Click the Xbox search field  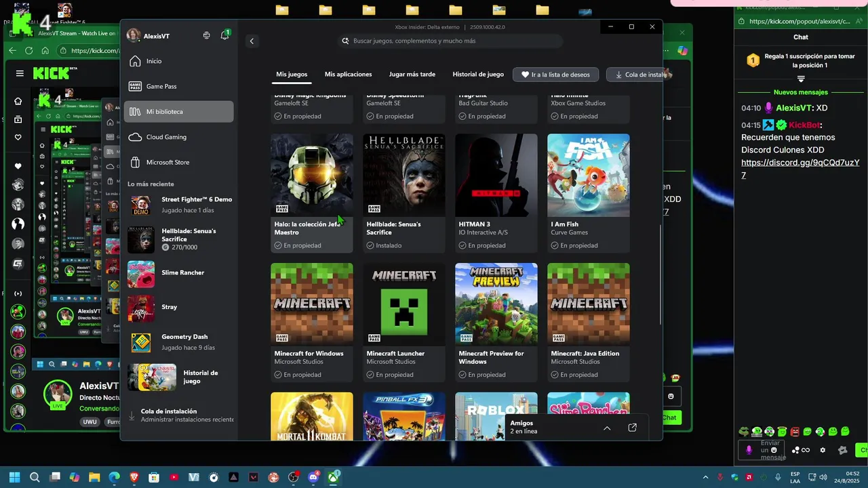pos(451,41)
